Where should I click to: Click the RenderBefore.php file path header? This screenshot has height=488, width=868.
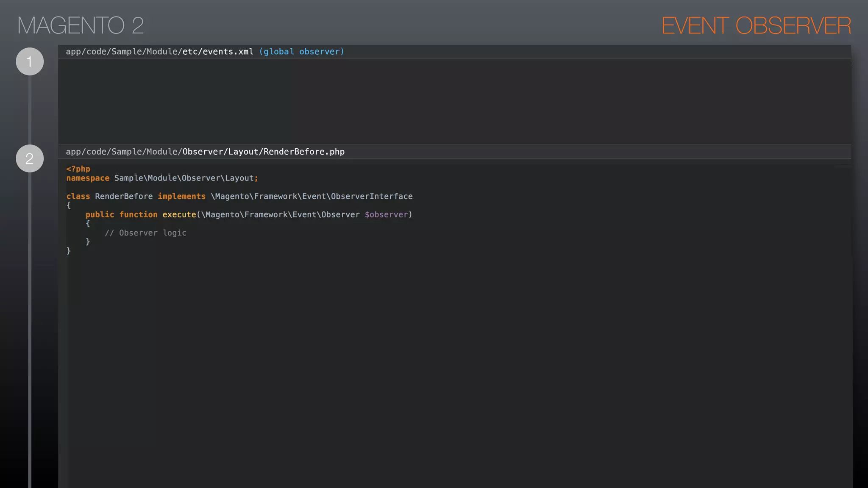[205, 152]
